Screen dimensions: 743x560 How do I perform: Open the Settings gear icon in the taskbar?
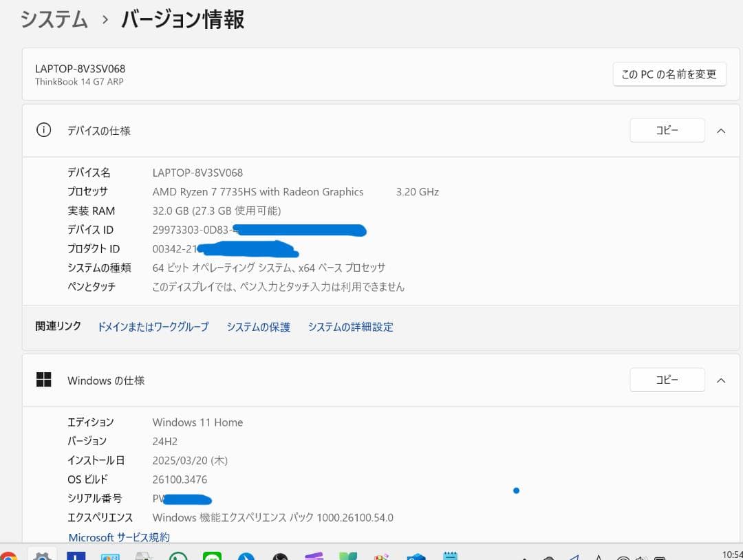coord(43,556)
